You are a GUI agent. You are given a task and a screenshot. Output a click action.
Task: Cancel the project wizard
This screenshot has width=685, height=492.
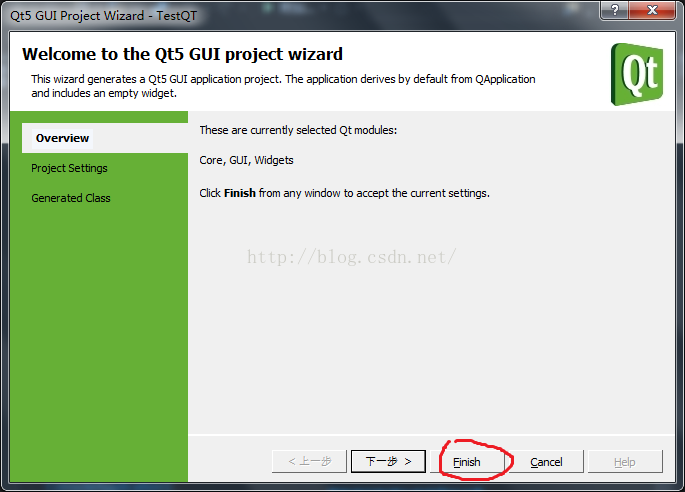tap(546, 462)
